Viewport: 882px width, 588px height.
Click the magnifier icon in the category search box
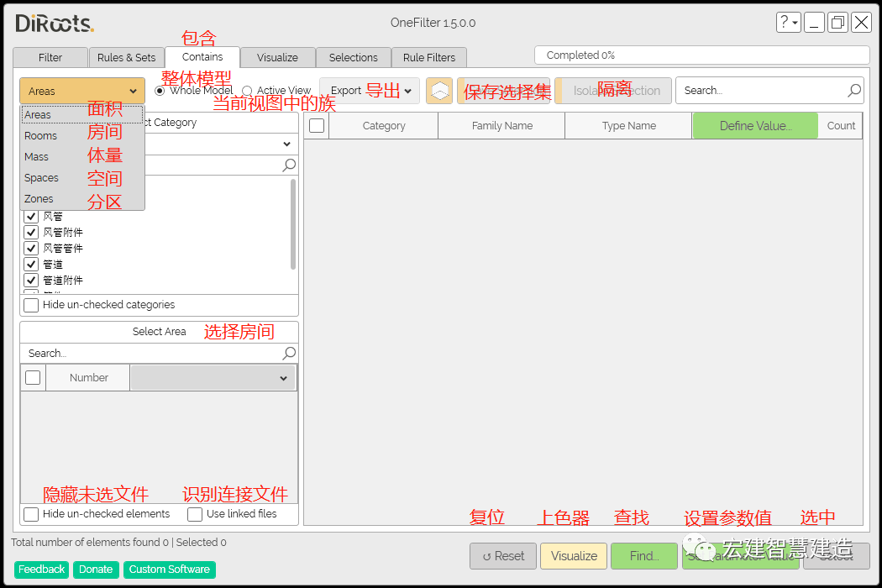[289, 165]
